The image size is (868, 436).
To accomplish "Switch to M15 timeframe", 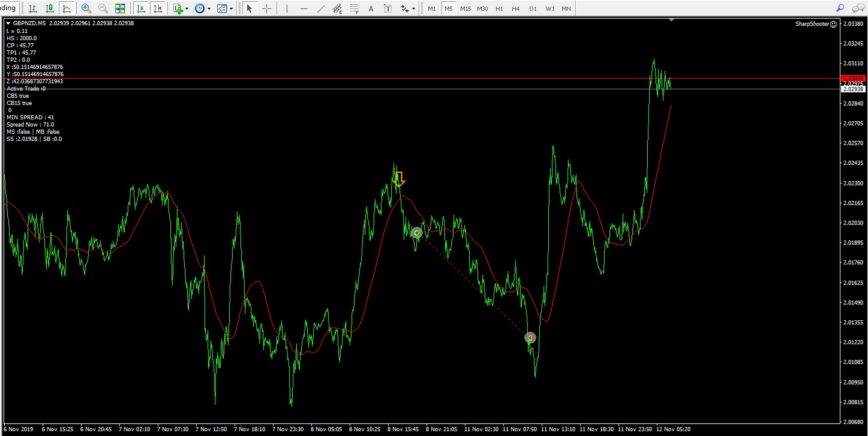I will [465, 8].
